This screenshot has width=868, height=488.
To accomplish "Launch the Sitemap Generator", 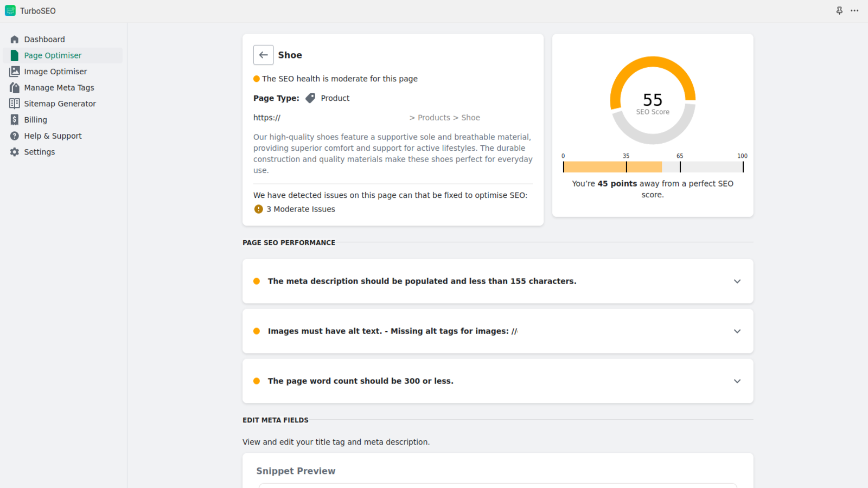I will click(x=60, y=103).
